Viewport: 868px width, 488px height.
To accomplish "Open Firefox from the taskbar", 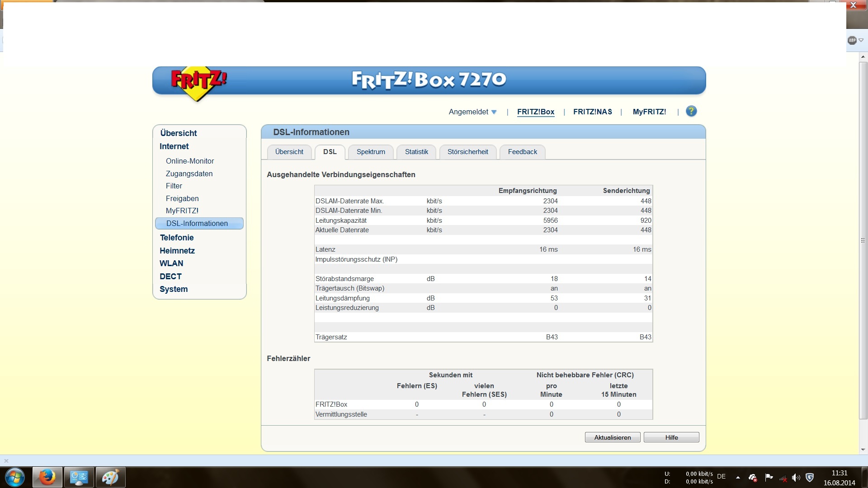I will [47, 477].
